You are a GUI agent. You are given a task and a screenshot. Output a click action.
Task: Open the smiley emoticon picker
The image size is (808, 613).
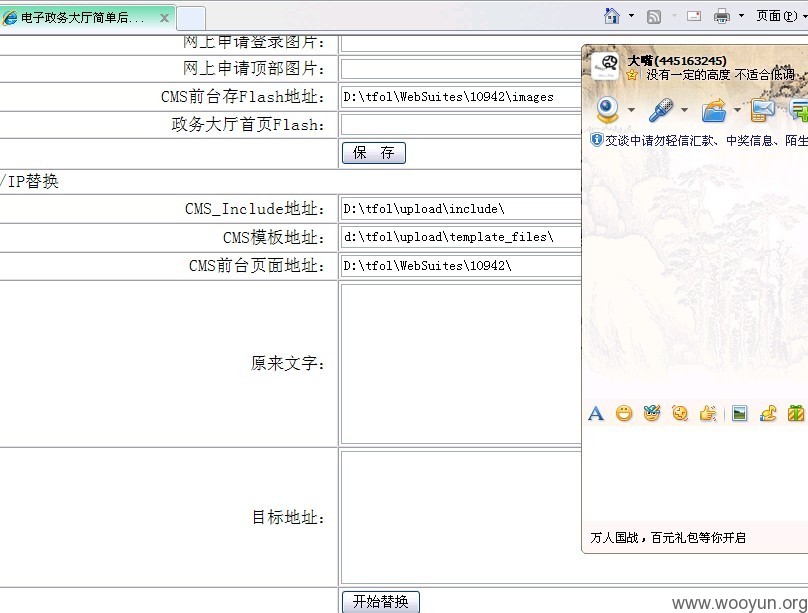coord(624,413)
